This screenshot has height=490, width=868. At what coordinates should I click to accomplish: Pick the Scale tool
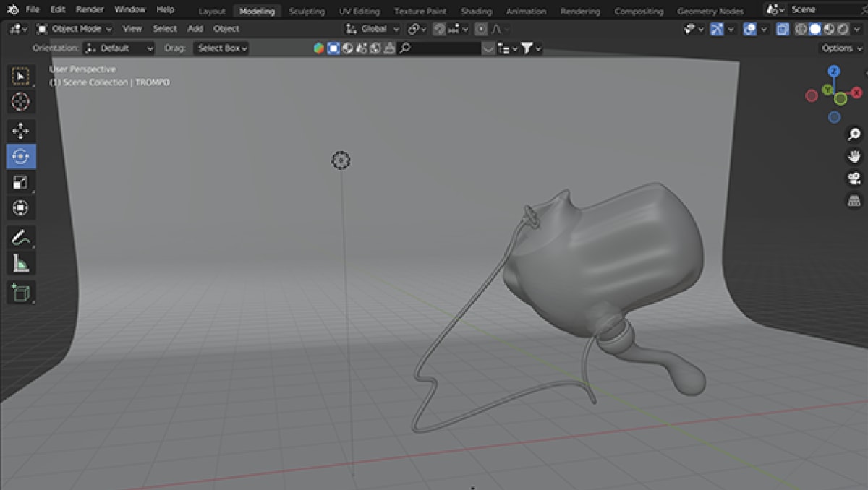pos(21,182)
